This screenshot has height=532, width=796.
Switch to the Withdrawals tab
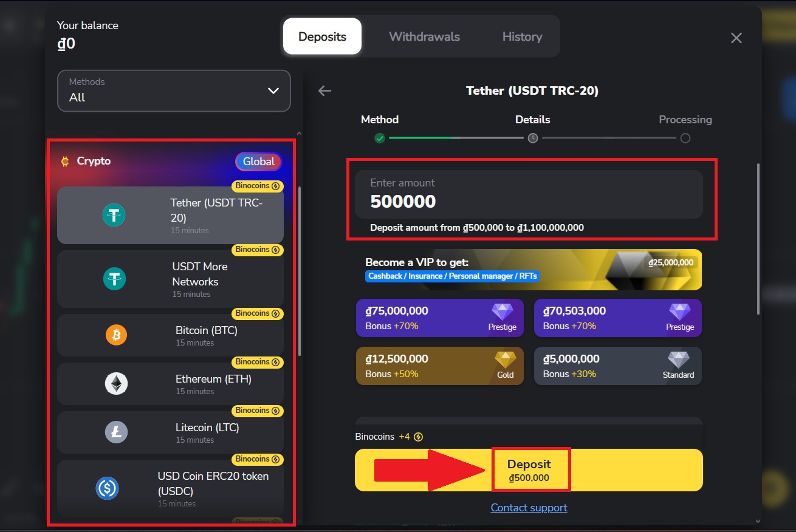point(424,36)
